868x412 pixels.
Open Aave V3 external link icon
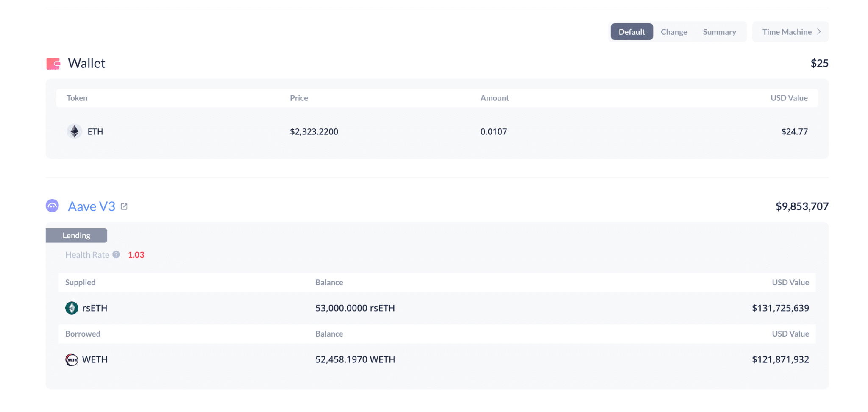[x=124, y=206]
